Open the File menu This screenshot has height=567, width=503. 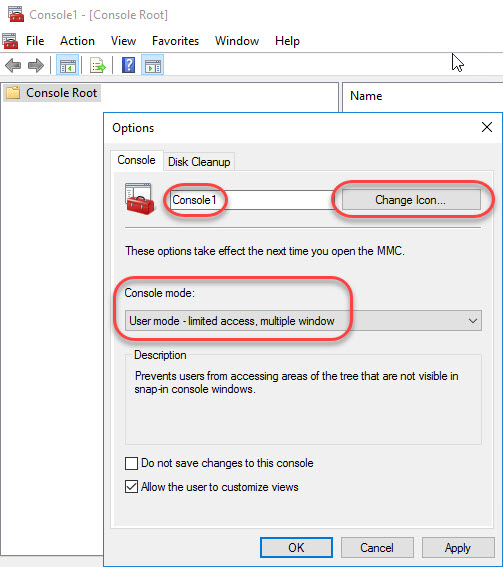pos(35,41)
